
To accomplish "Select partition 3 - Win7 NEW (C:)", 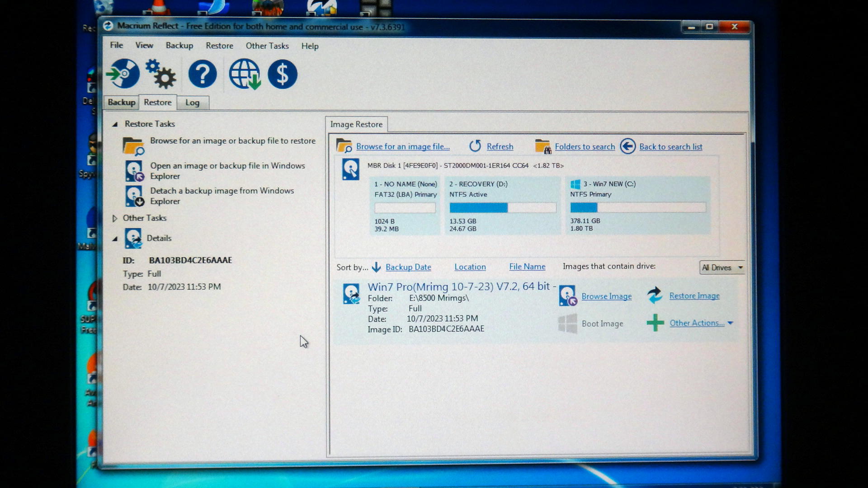I will pyautogui.click(x=638, y=205).
